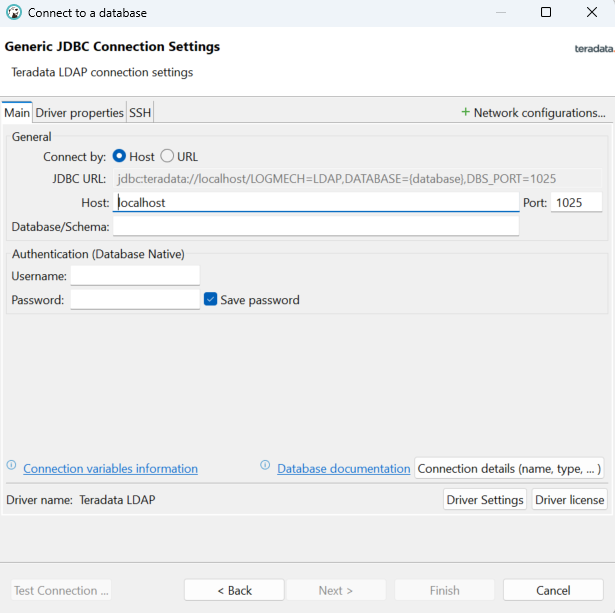
Task: Select the URL radio button
Action: (167, 156)
